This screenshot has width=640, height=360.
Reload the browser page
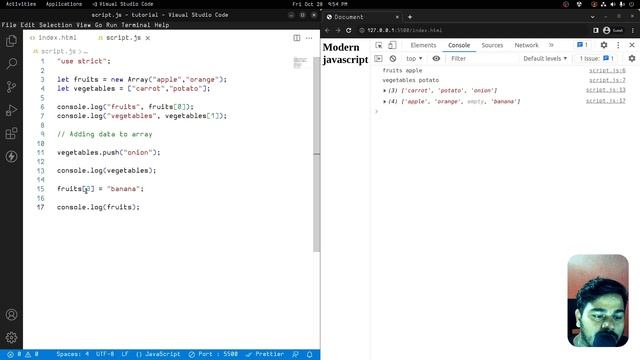click(x=349, y=31)
